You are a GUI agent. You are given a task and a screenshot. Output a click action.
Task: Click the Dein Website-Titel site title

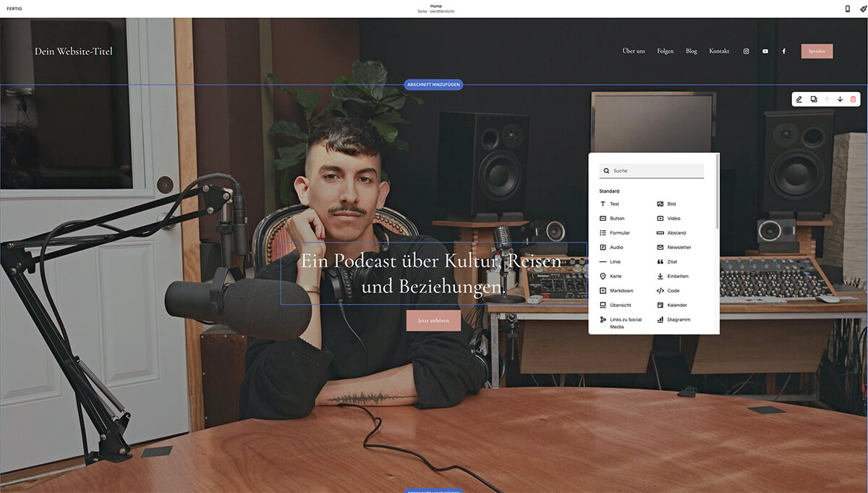(x=74, y=51)
